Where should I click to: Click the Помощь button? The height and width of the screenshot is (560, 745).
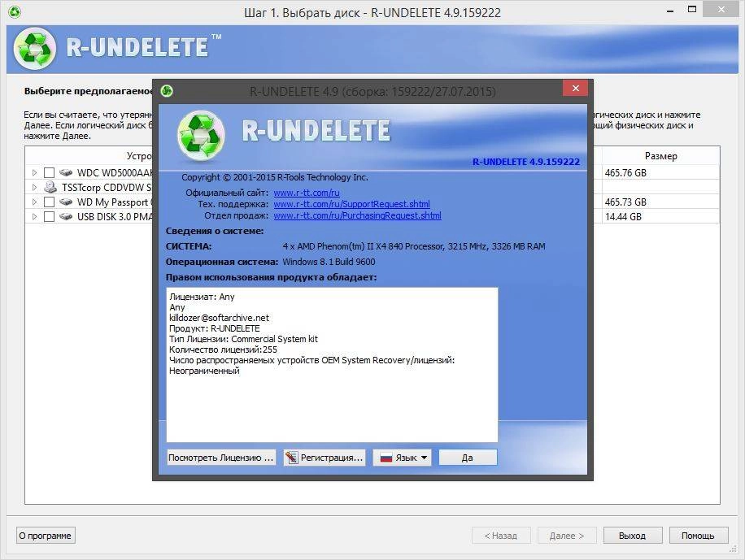pyautogui.click(x=698, y=536)
